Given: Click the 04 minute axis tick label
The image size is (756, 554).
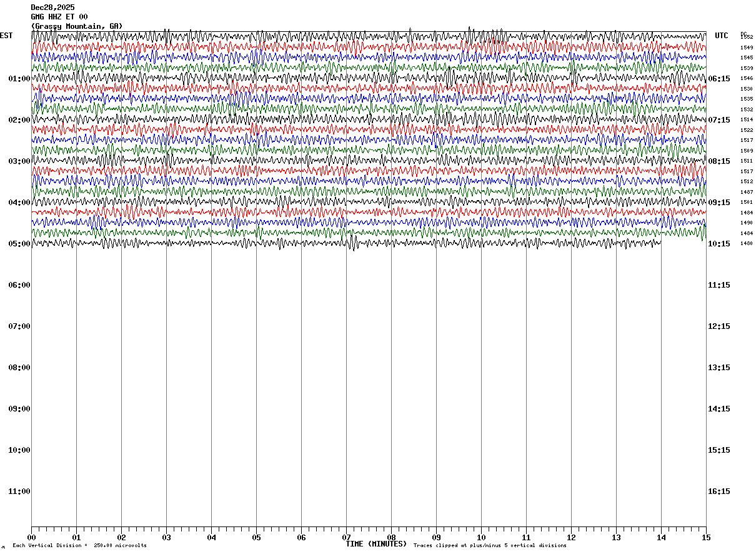Looking at the screenshot, I should (211, 538).
